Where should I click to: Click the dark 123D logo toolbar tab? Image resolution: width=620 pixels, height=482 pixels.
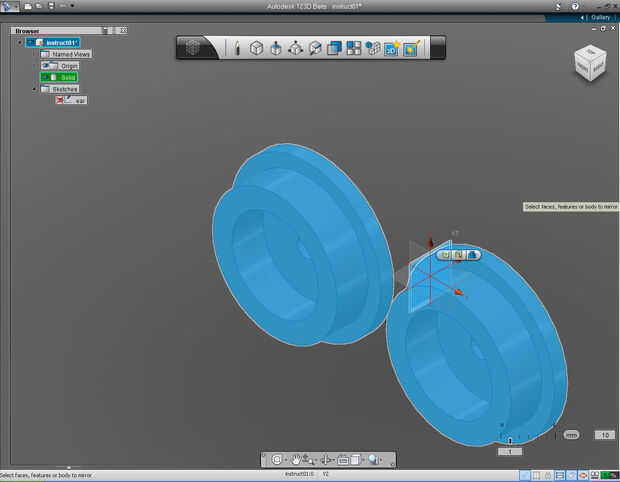193,48
